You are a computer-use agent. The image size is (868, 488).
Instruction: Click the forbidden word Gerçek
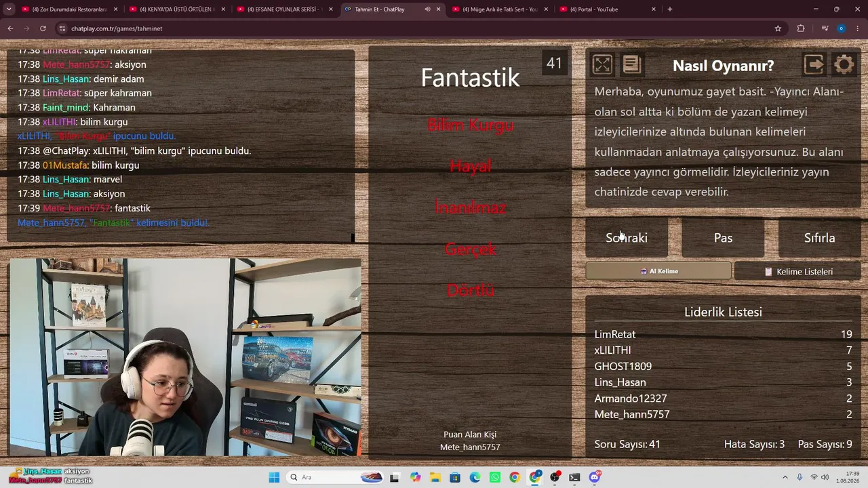tap(470, 249)
